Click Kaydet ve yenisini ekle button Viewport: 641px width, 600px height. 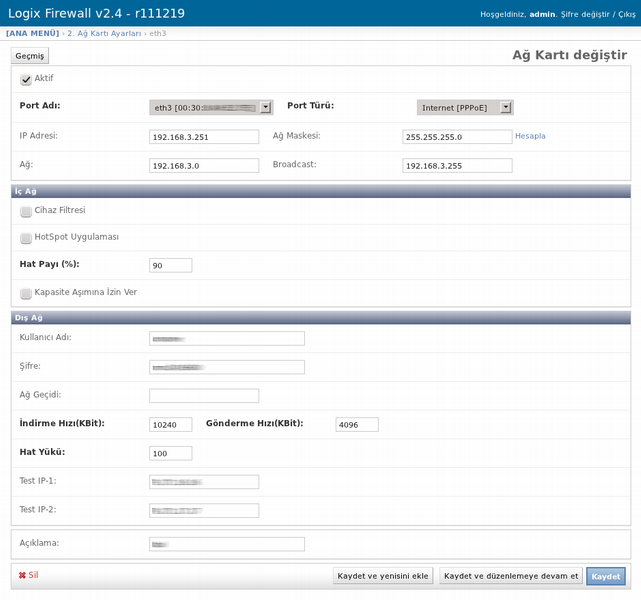point(383,576)
